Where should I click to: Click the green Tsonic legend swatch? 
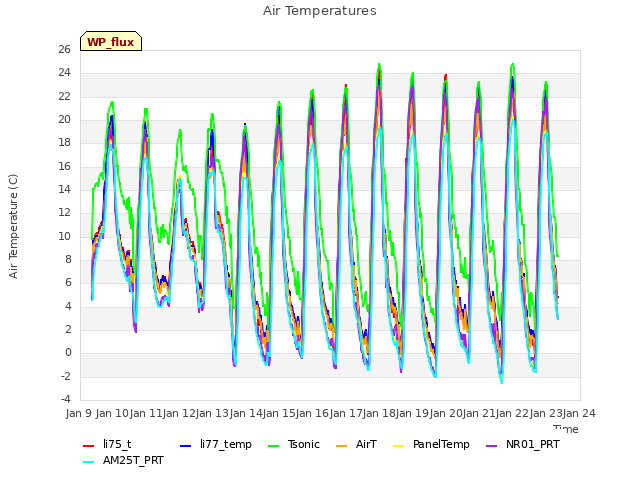pyautogui.click(x=273, y=446)
